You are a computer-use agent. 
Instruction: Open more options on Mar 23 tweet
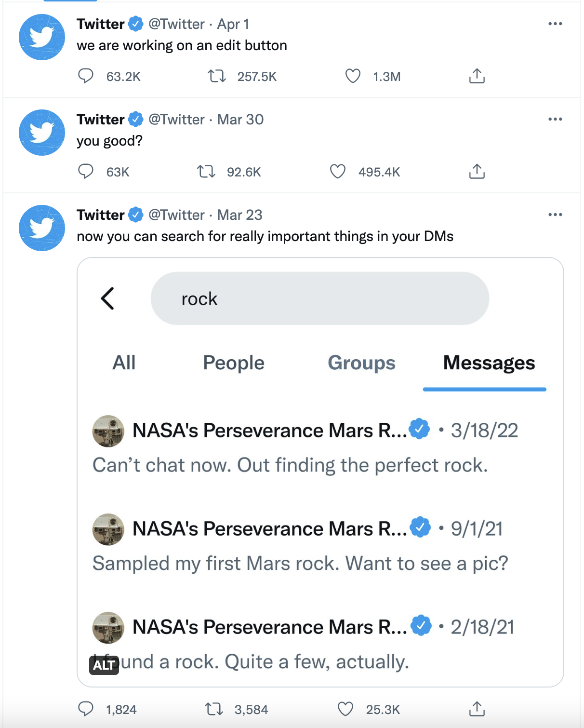click(x=555, y=215)
